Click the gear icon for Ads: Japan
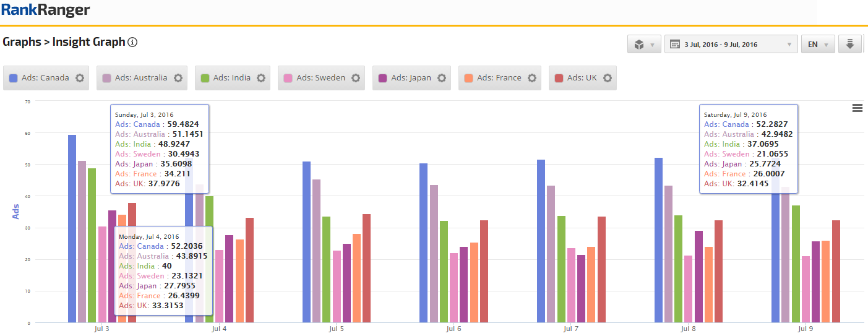This screenshot has height=336, width=868. click(x=442, y=78)
